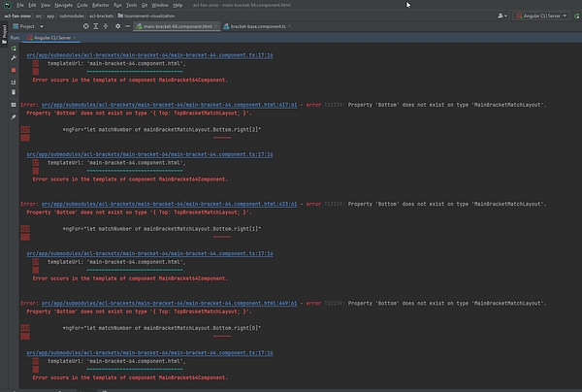The height and width of the screenshot is (392, 582).
Task: Close the Angular CLI Server run tab
Action: (x=76, y=37)
